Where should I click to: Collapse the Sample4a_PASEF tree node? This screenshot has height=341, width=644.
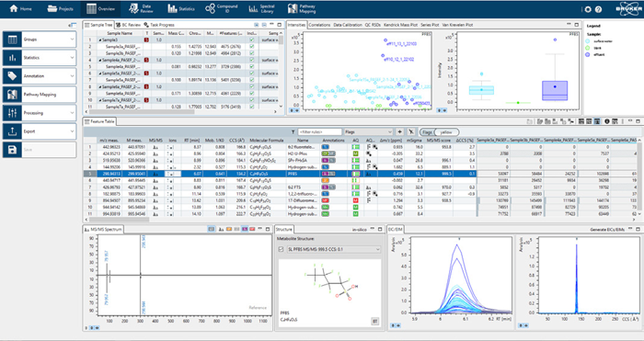[100, 61]
